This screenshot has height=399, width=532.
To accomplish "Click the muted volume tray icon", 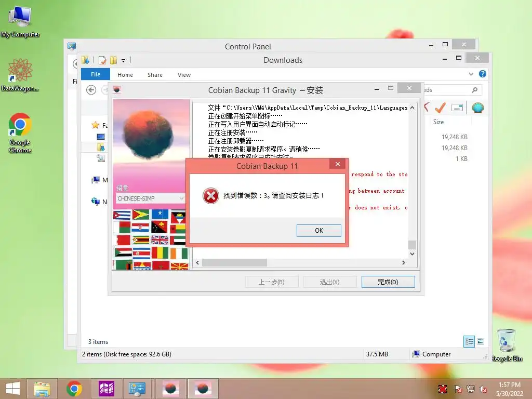I will (x=483, y=389).
